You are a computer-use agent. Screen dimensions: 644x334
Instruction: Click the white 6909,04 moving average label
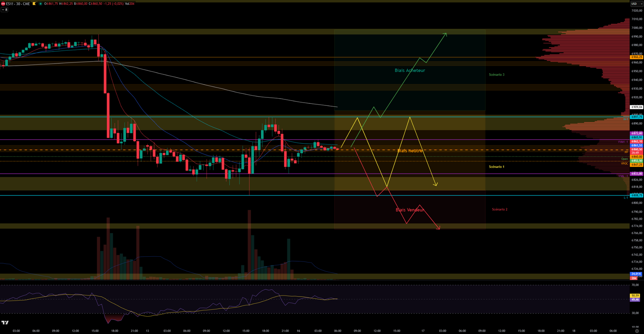pos(636,107)
